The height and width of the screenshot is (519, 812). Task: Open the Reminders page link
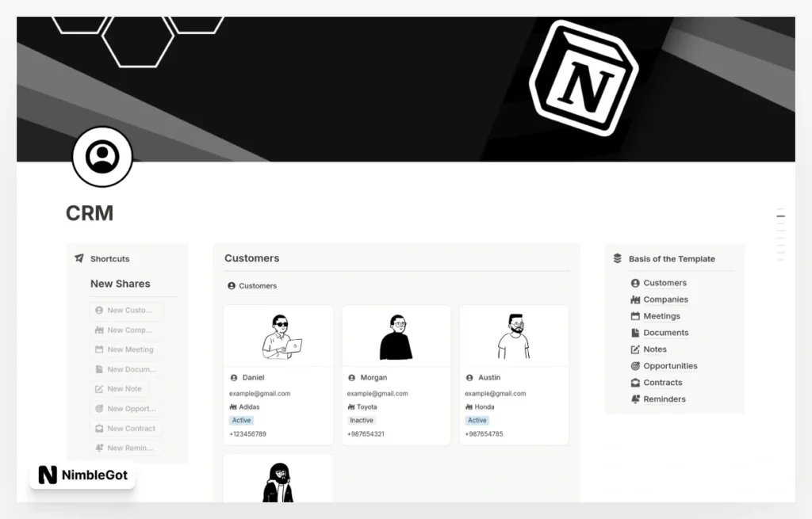(665, 399)
